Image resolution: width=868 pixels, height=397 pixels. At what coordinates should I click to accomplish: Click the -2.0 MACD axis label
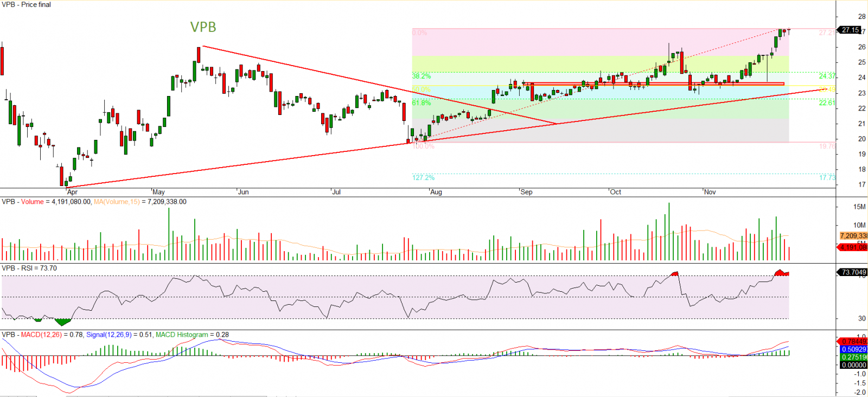coord(860,393)
